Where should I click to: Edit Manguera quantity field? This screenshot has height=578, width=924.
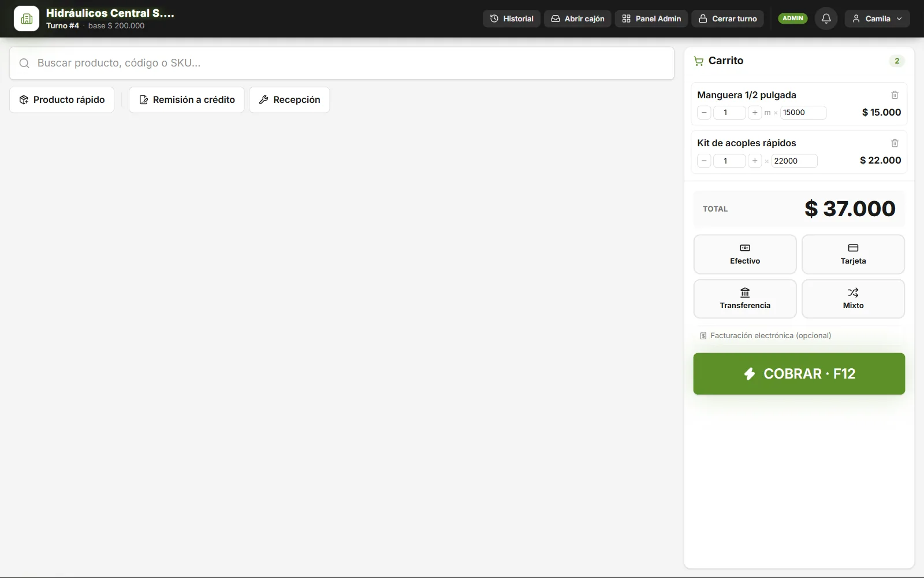(x=729, y=113)
